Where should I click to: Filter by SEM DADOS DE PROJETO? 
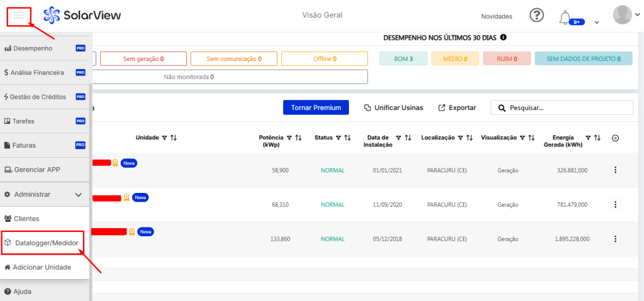[x=583, y=59]
